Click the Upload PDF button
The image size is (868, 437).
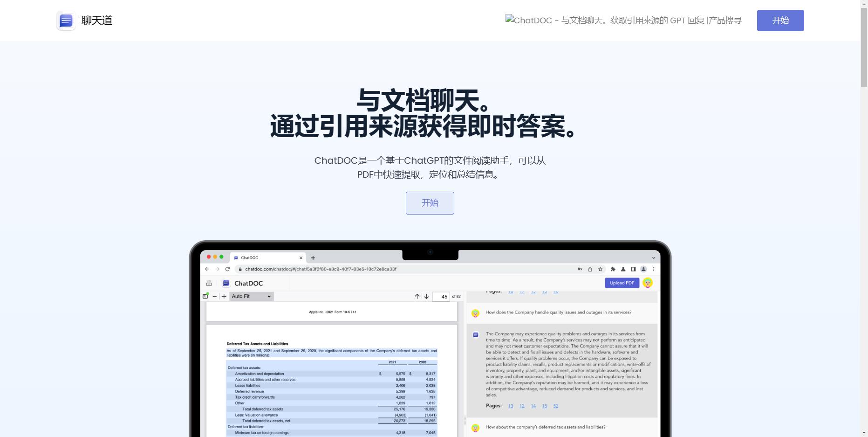622,283
